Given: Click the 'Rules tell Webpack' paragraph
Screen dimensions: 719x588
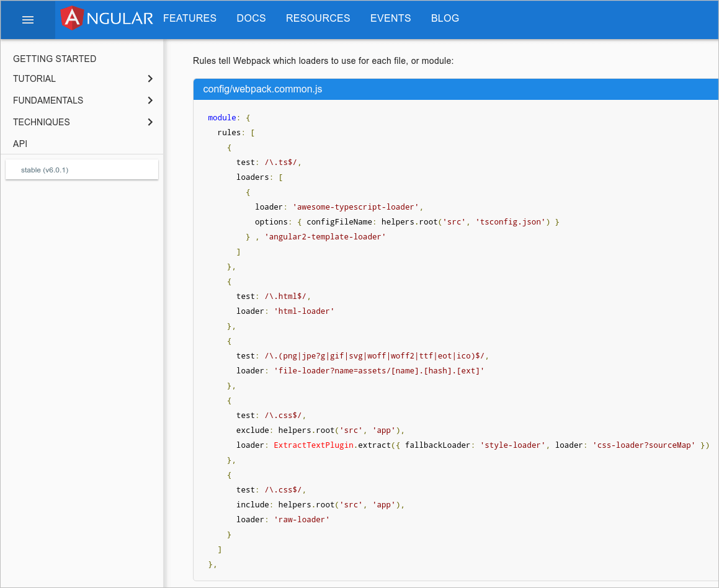Looking at the screenshot, I should [x=323, y=61].
